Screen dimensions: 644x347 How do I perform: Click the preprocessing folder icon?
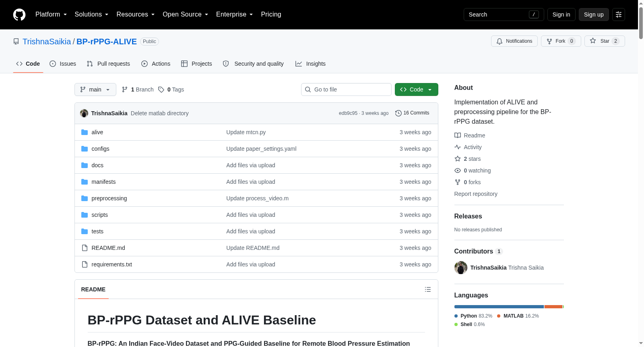[x=85, y=198]
